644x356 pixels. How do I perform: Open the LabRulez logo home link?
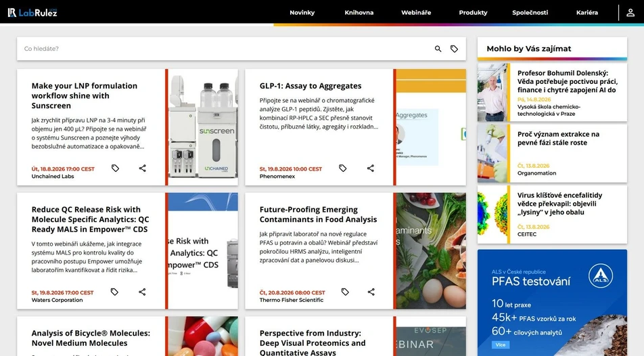[32, 13]
